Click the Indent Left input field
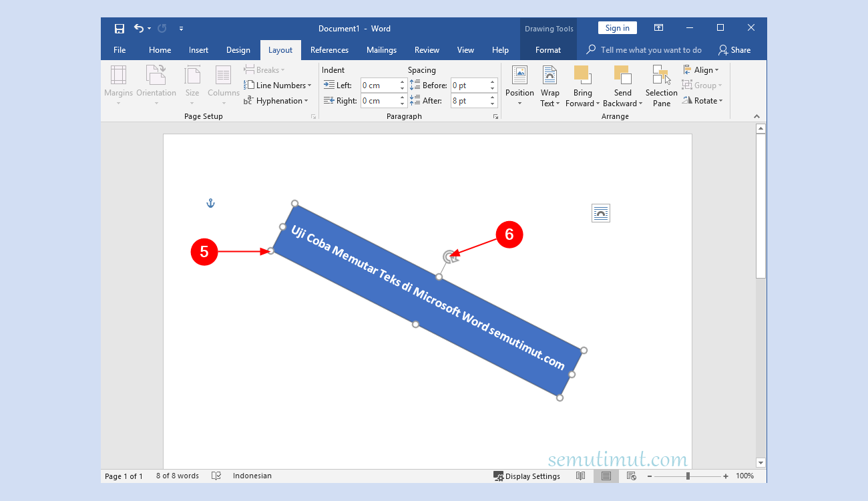The image size is (868, 501). click(379, 86)
